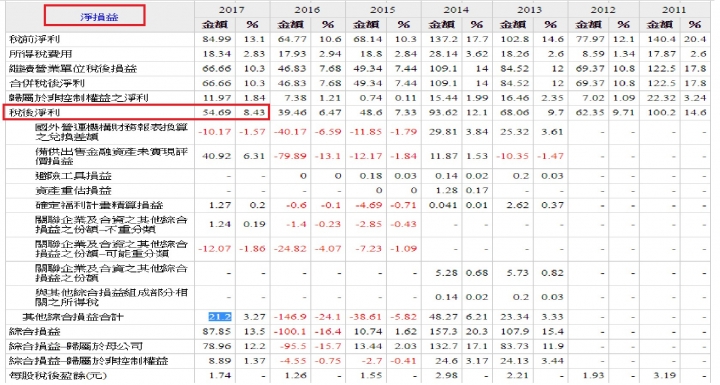The image size is (720, 385).
Task: Click 18.34 in the 所得稅費用 row
Action: pyautogui.click(x=217, y=54)
